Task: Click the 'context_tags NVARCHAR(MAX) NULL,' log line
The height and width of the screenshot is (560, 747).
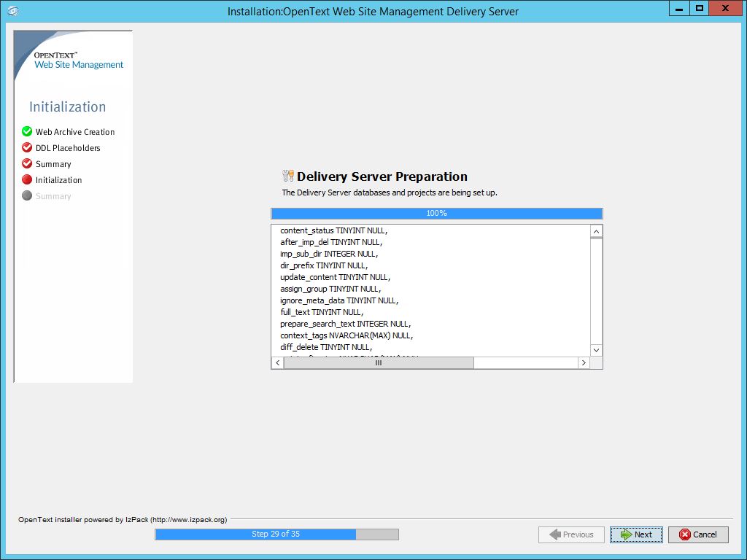Action: tap(347, 335)
